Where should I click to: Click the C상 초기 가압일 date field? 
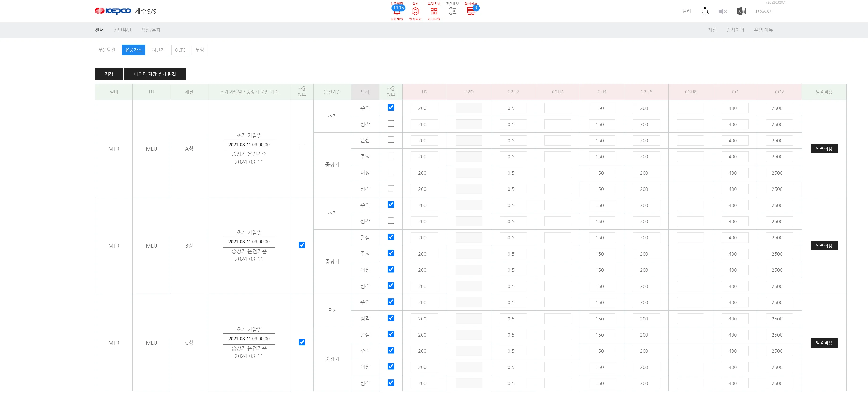pyautogui.click(x=249, y=339)
